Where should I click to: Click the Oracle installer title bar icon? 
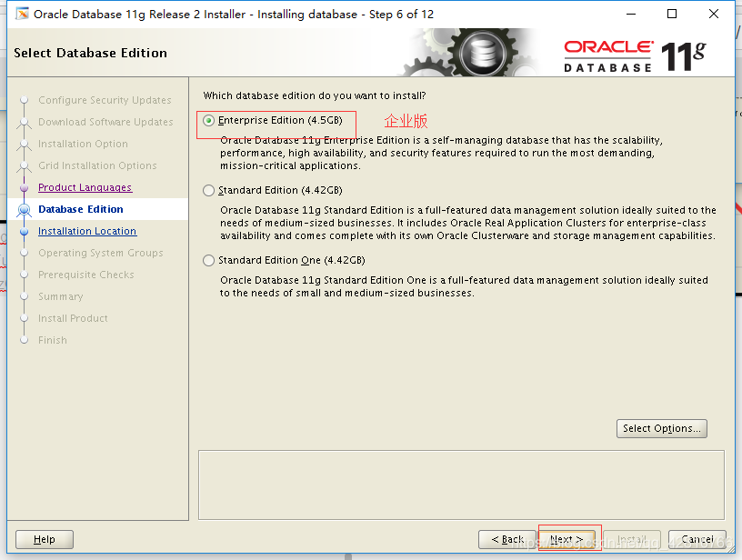click(x=22, y=15)
